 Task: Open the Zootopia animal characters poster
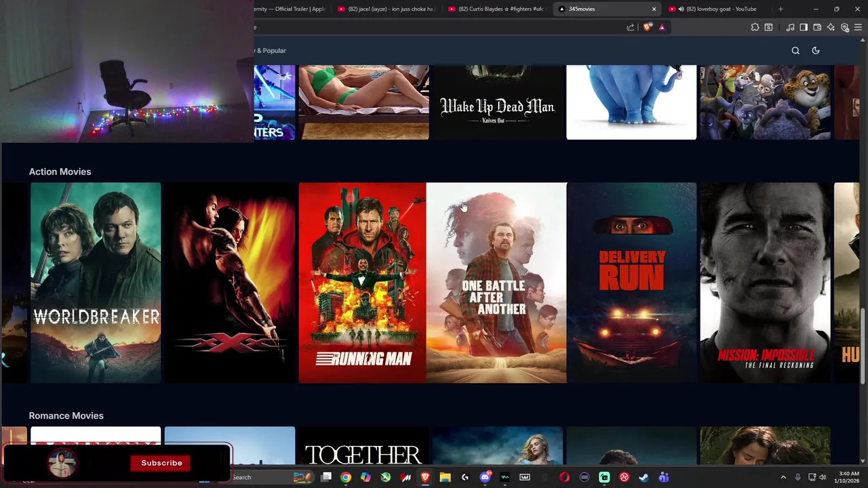pos(765,102)
